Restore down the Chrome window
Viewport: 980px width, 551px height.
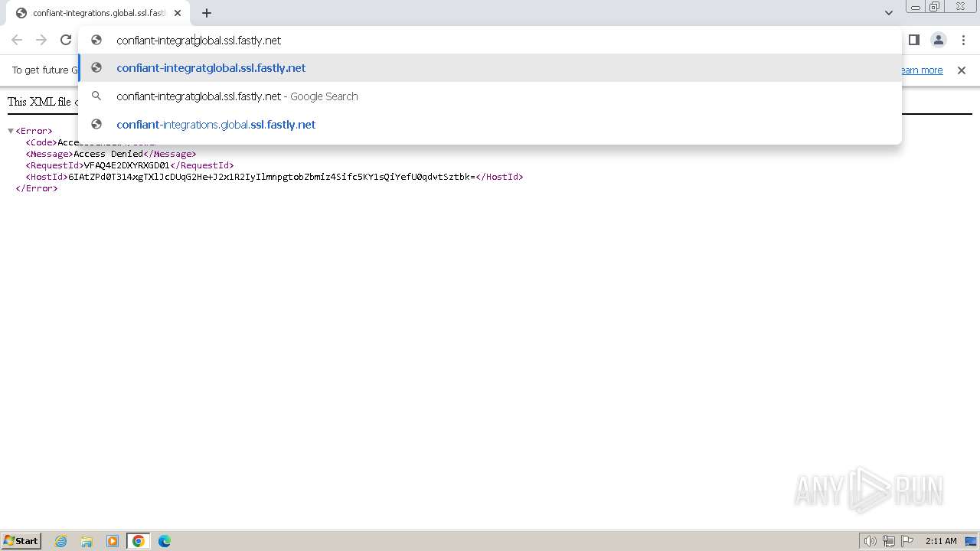coord(935,7)
